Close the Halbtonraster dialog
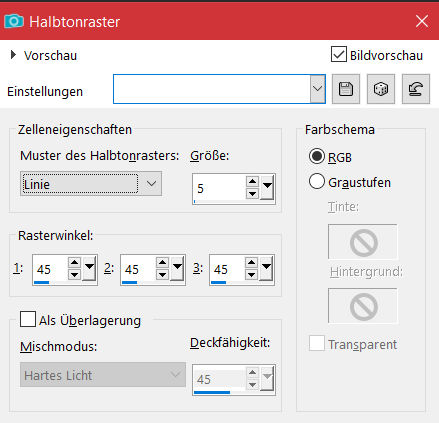 tap(422, 22)
